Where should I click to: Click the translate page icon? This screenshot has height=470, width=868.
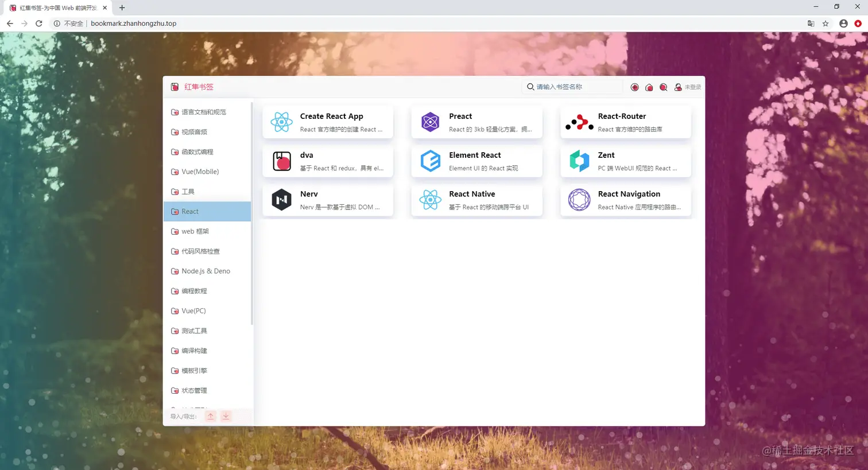pos(811,24)
